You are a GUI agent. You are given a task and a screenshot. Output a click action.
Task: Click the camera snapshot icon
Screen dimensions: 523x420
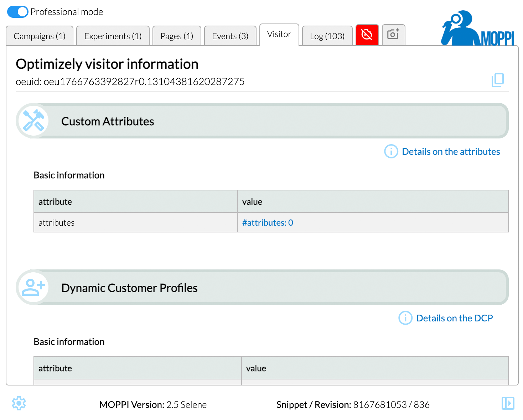pos(393,35)
